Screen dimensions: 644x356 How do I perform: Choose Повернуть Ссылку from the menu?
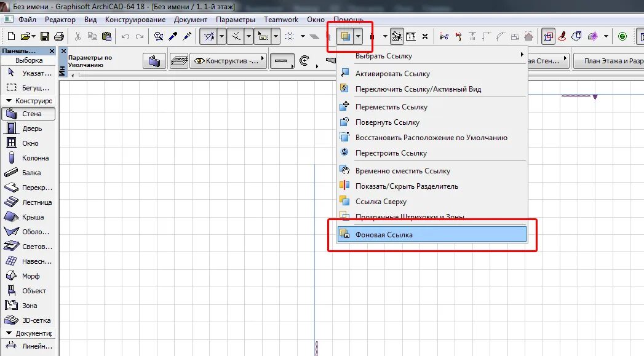tap(432, 122)
